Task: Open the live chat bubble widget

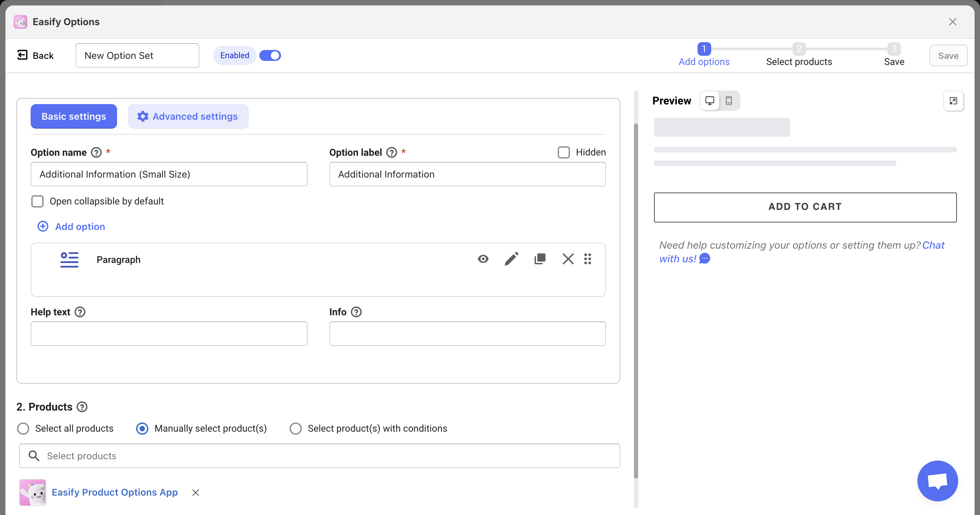Action: click(937, 481)
